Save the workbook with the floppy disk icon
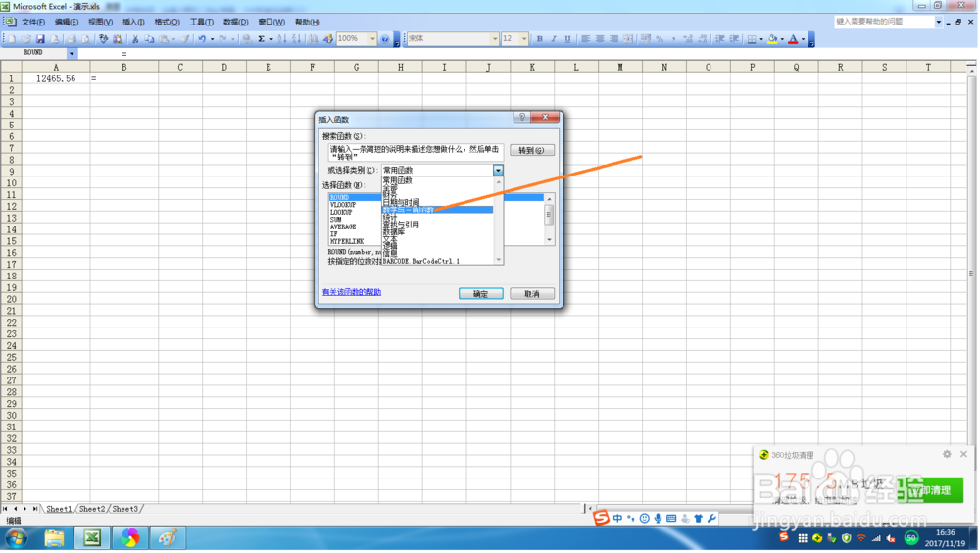The image size is (980, 553). 40,39
